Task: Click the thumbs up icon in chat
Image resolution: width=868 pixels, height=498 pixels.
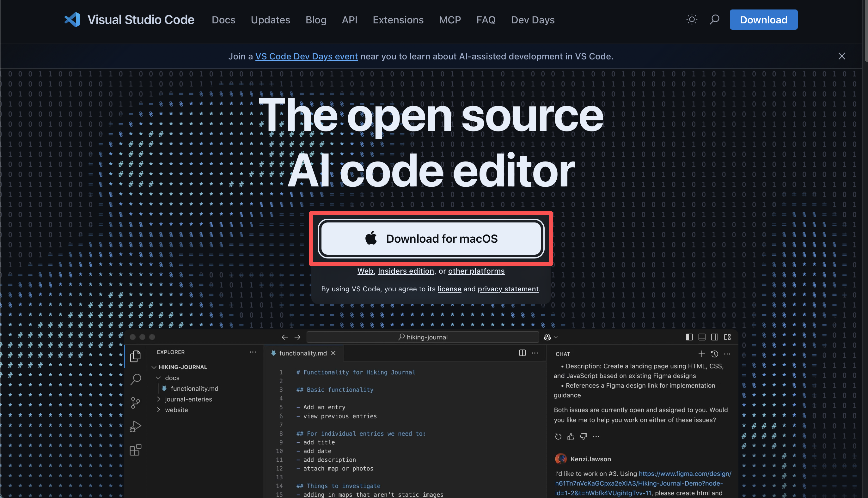Action: click(571, 436)
